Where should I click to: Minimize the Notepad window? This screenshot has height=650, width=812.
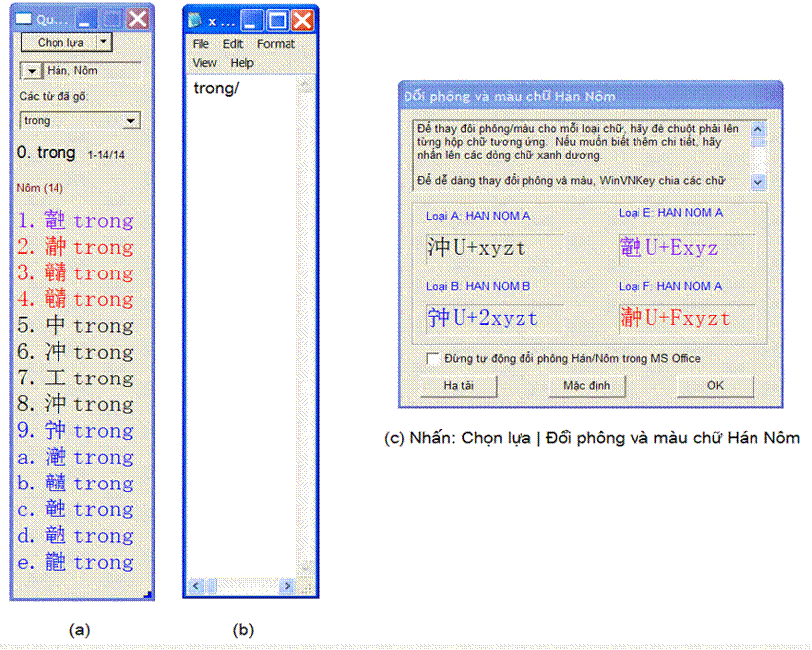pyautogui.click(x=252, y=20)
